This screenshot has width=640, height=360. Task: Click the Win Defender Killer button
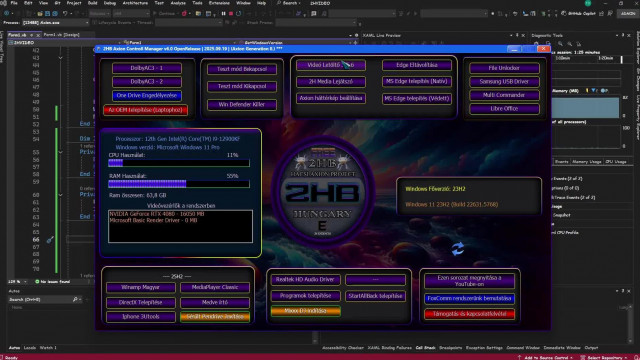pyautogui.click(x=242, y=104)
